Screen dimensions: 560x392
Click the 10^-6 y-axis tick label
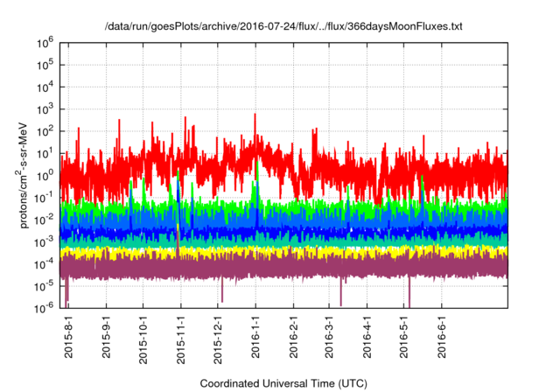coord(46,307)
